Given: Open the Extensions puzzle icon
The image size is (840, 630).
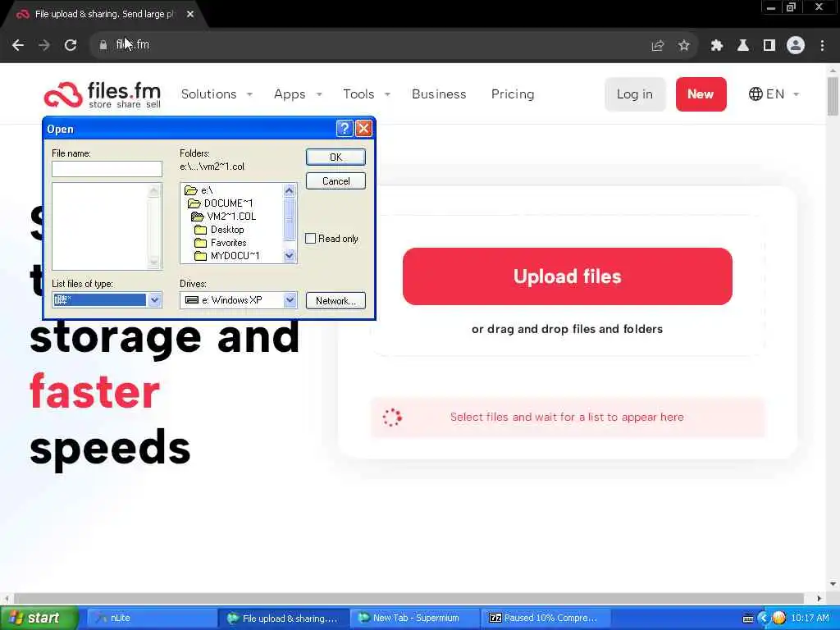Looking at the screenshot, I should click(x=716, y=46).
